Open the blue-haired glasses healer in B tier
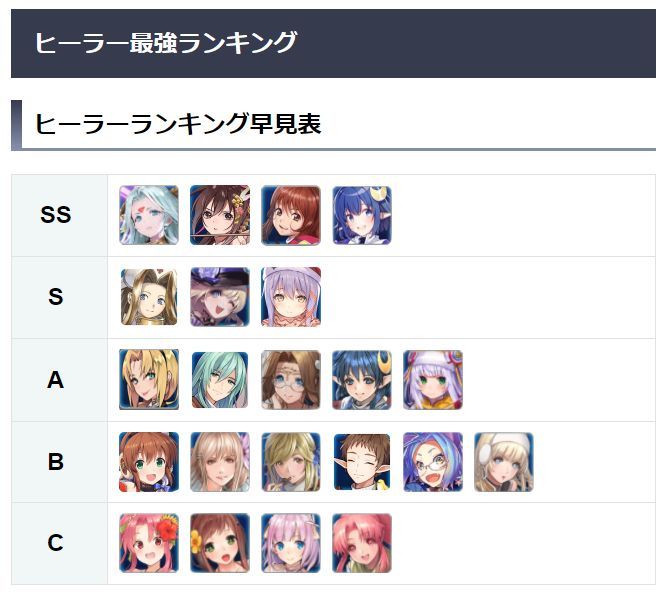 pyautogui.click(x=433, y=462)
